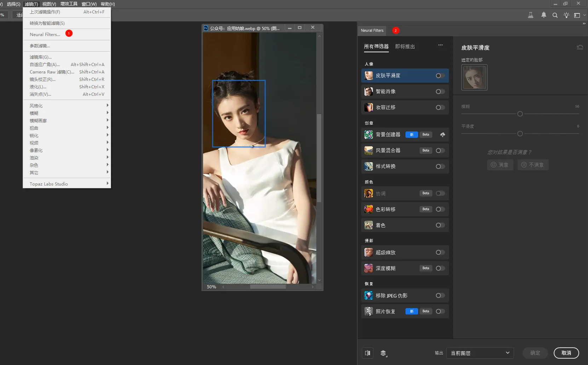588x365 pixels.
Task: Toggle before/after preview icon
Action: click(x=368, y=353)
